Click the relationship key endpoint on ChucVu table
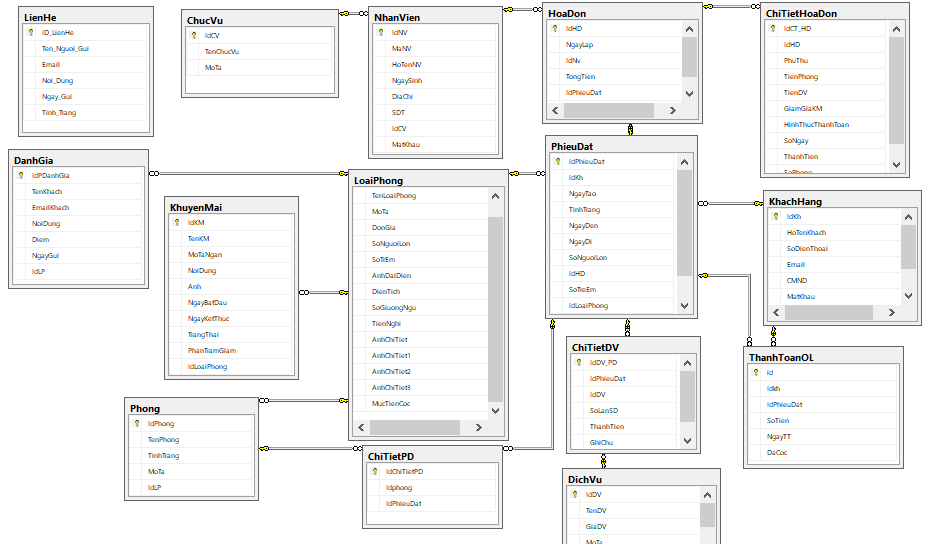 [x=344, y=13]
